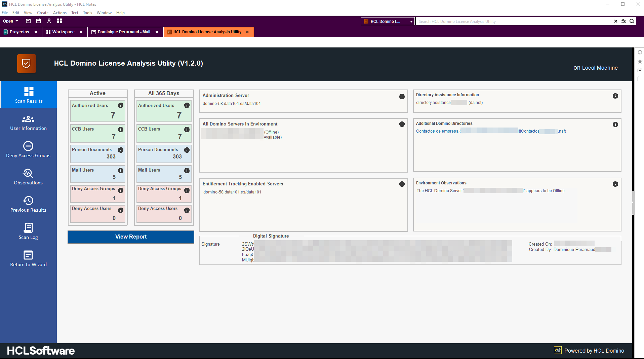Screen dimensions: 644x359
Task: View Previous Results in the sidebar
Action: [29, 204]
